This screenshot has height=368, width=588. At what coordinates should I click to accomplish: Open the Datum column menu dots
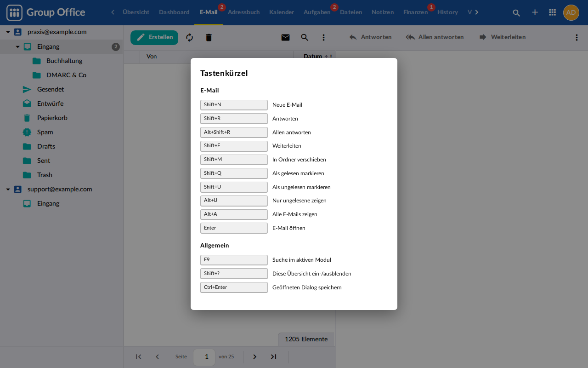click(331, 57)
